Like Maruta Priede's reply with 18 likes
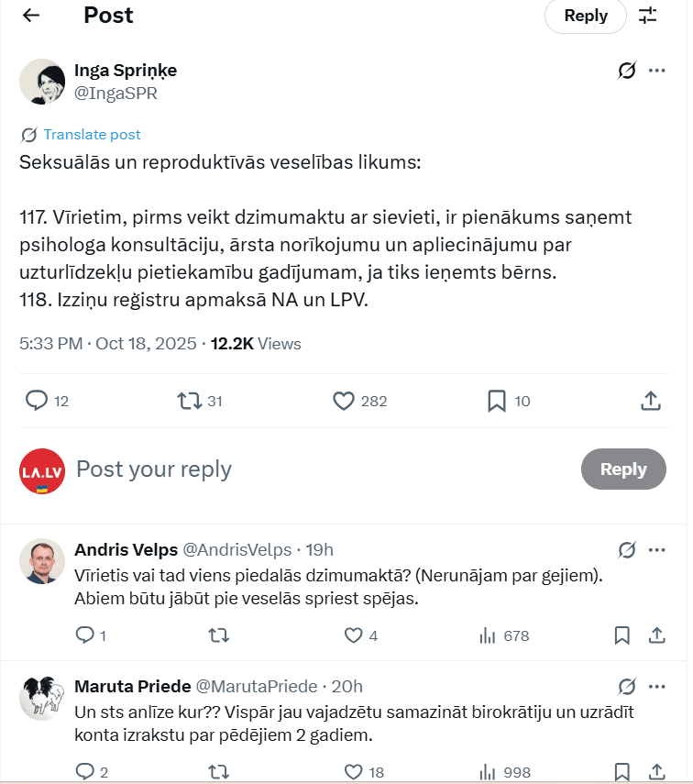This screenshot has height=784, width=693. tap(353, 772)
